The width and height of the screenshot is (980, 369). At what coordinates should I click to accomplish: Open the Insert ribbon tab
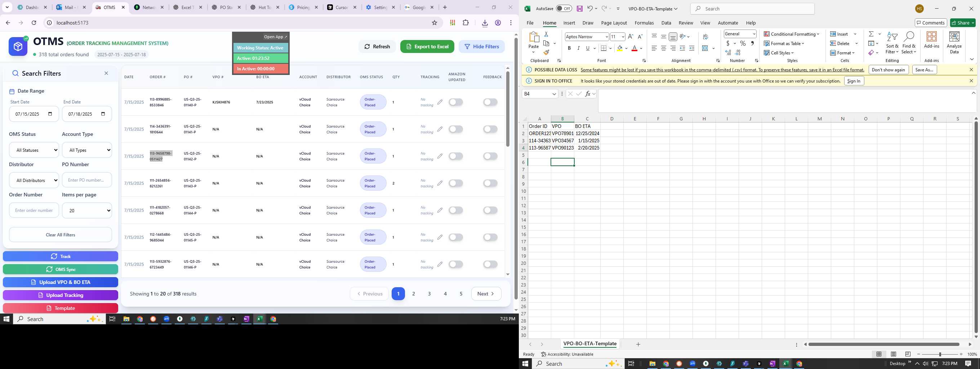569,23
